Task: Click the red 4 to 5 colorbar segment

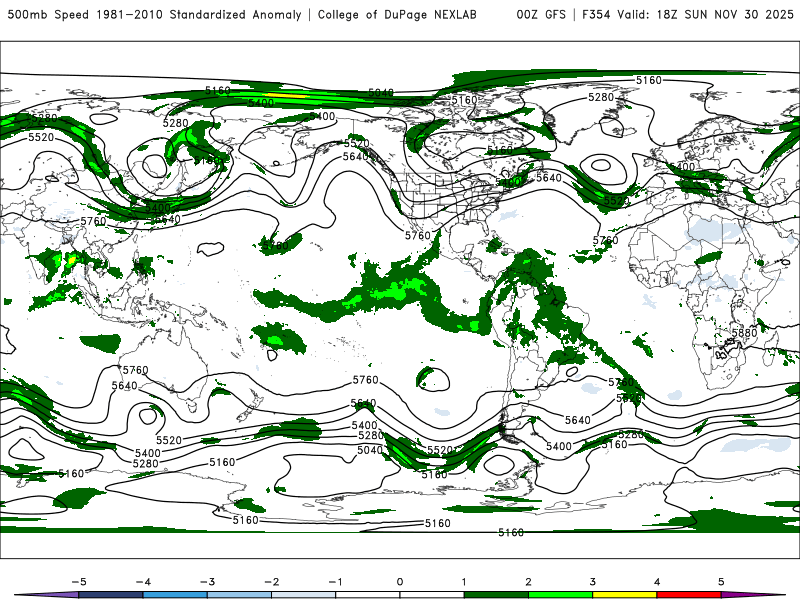Action: [x=689, y=595]
